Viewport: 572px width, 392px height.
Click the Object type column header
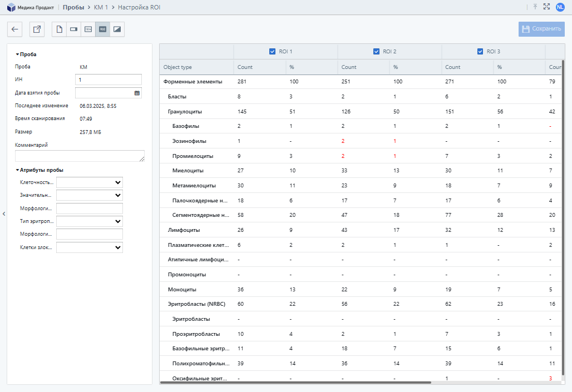coord(177,67)
